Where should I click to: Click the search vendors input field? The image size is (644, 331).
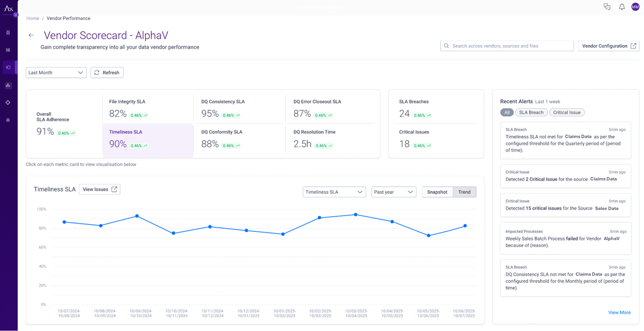click(x=506, y=46)
